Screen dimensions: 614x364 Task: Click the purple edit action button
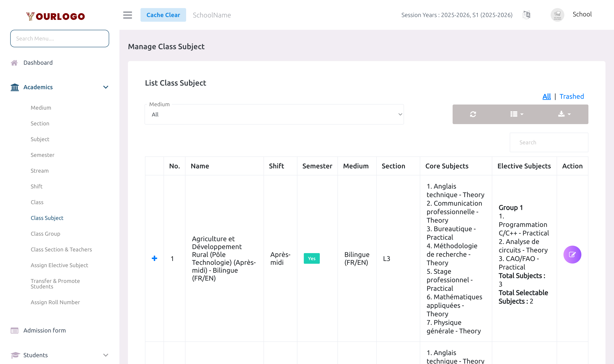572,254
